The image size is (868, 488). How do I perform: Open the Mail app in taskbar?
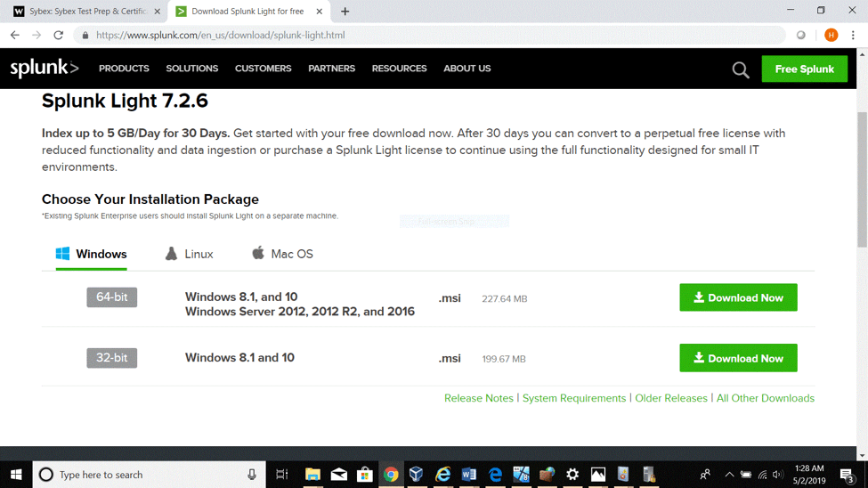pos(339,475)
